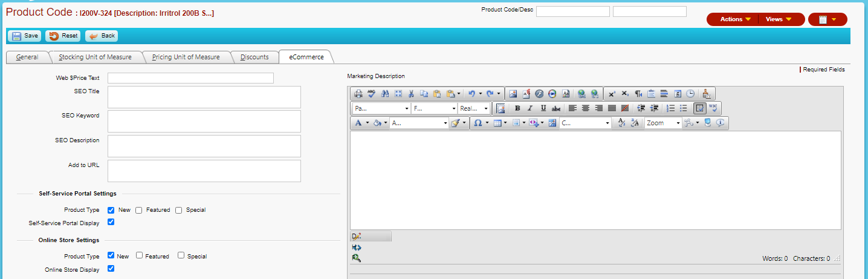Click the Insert Table icon
Screen dimensions: 868x279
497,123
